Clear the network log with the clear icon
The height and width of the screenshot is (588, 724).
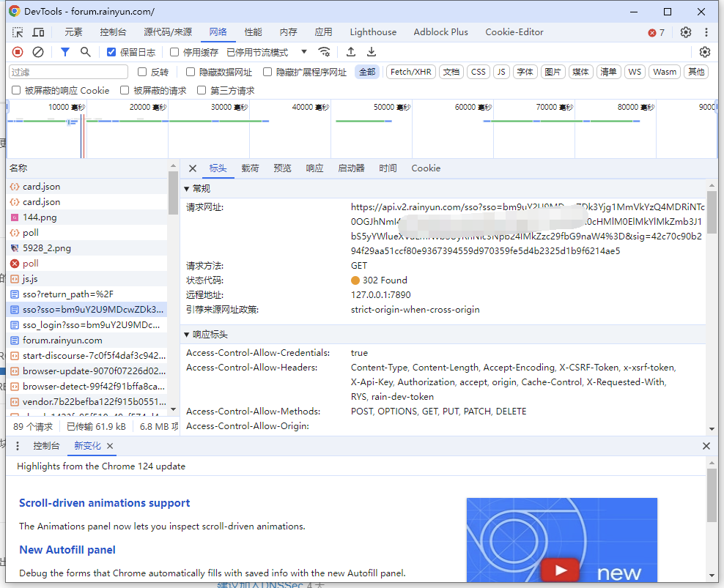[x=38, y=52]
